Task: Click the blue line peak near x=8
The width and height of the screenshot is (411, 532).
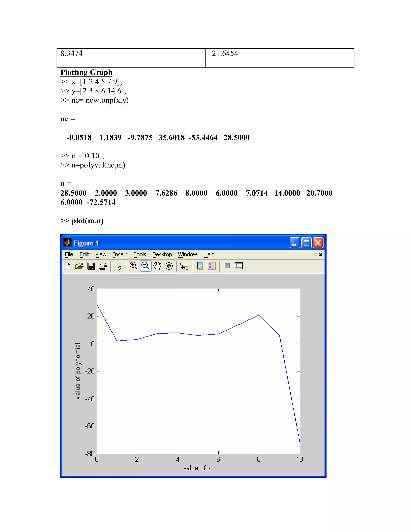Action: click(x=259, y=315)
